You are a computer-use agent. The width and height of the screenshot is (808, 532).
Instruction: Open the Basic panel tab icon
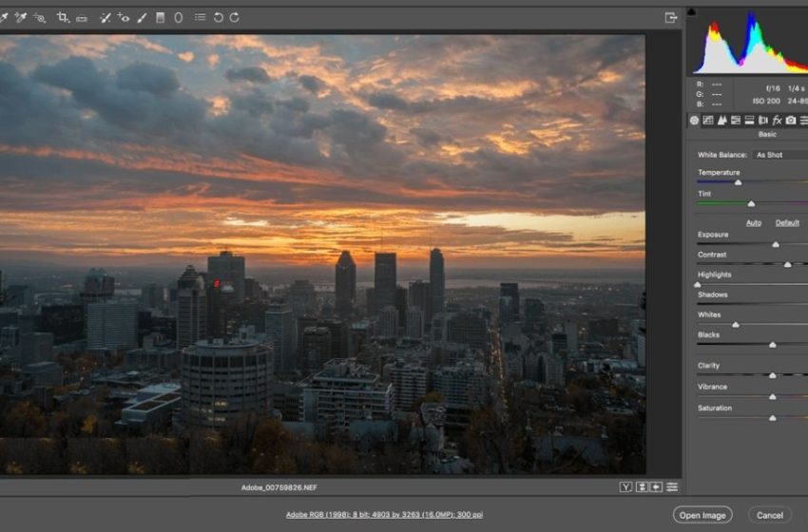[694, 120]
